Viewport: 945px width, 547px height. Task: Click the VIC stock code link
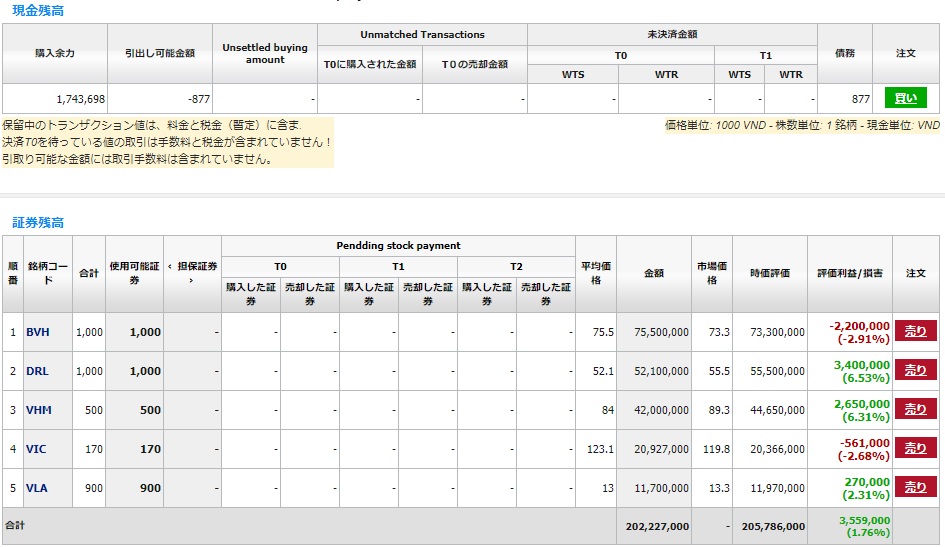pos(36,449)
